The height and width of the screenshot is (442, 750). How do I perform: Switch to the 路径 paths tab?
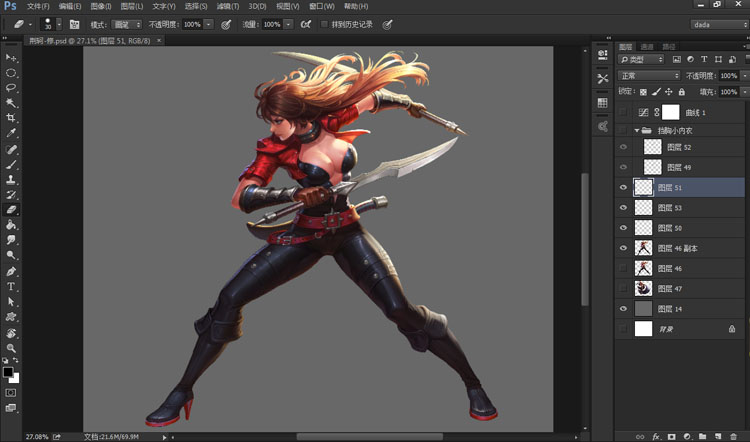pos(669,46)
